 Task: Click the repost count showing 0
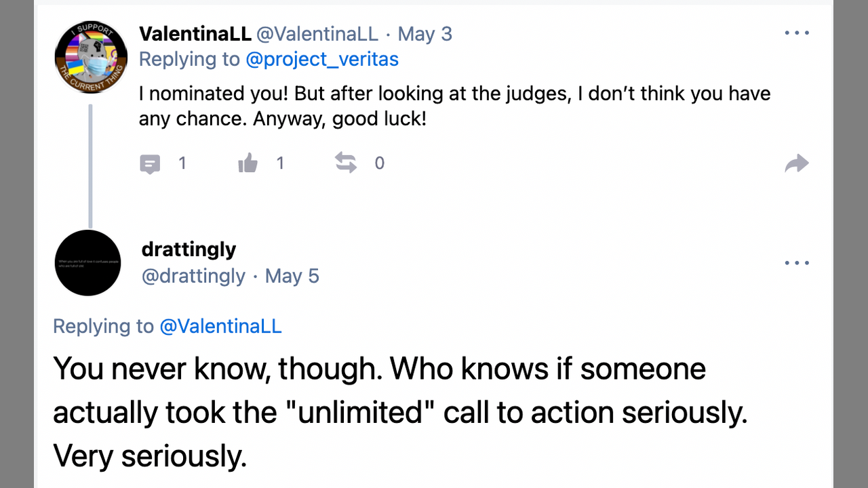pyautogui.click(x=379, y=163)
